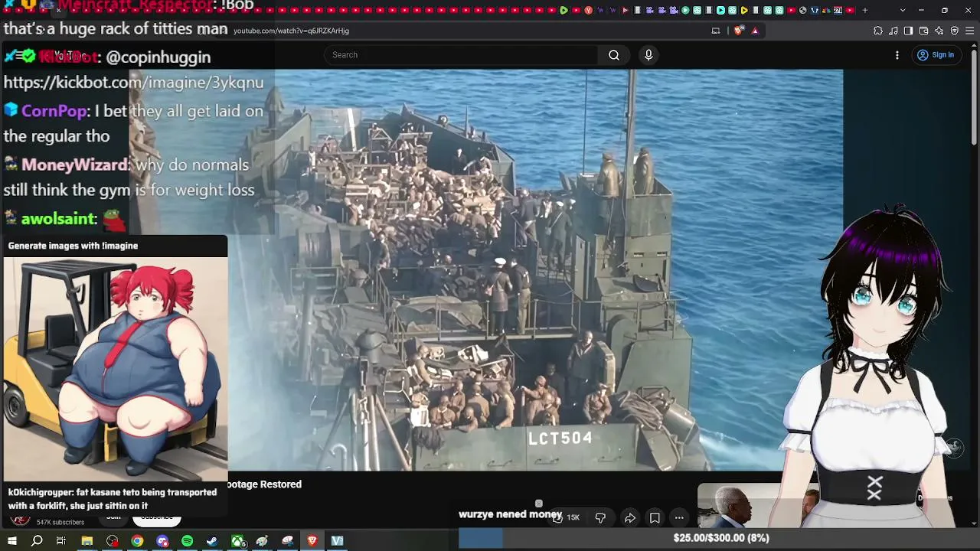Screen dimensions: 980x551
Task: Click the CornPop chat username
Action: click(54, 111)
